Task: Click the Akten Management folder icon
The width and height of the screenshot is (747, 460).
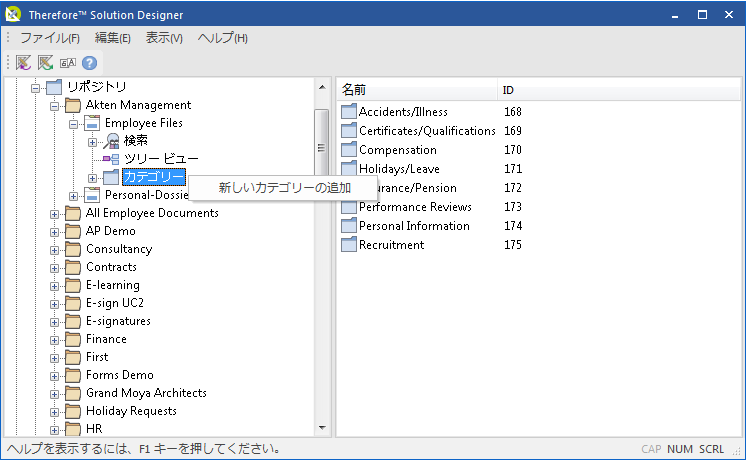Action: coord(73,105)
